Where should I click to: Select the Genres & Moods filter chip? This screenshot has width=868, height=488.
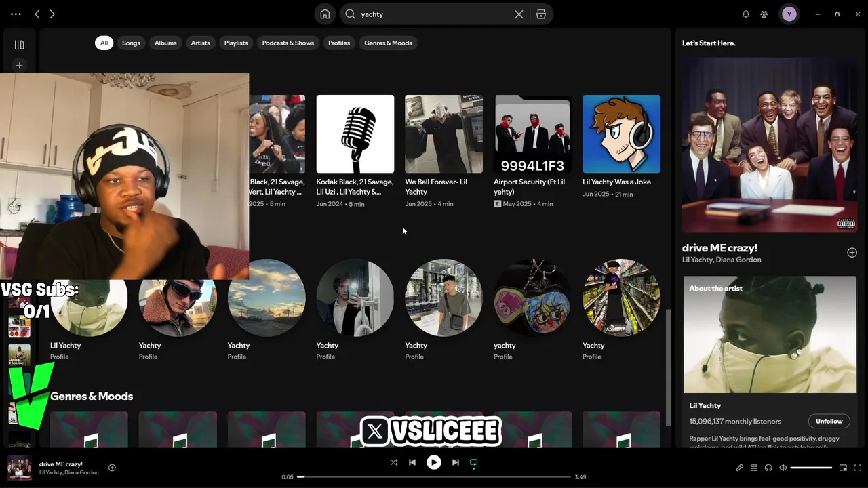tap(388, 43)
